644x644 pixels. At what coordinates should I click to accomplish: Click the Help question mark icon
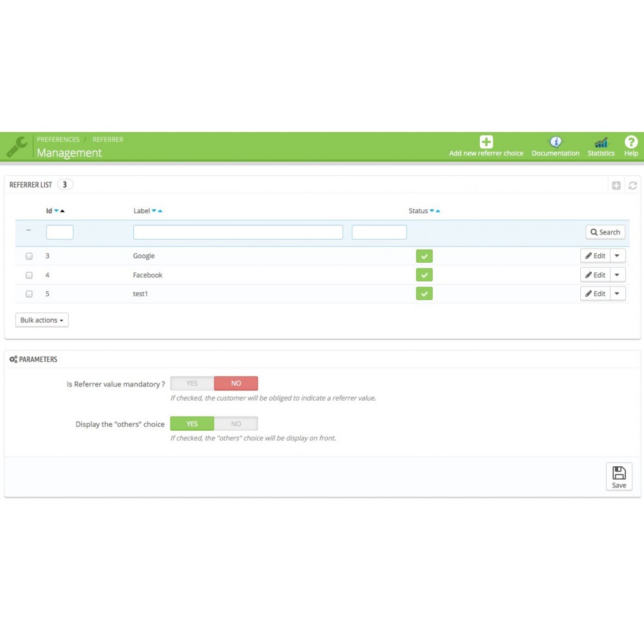pyautogui.click(x=631, y=142)
